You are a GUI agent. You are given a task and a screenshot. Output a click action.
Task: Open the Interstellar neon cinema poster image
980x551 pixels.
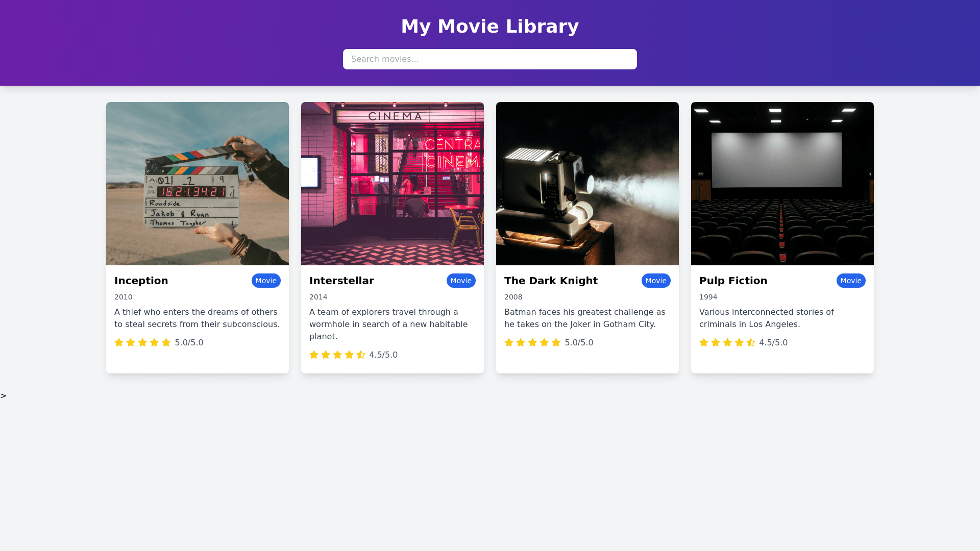[x=393, y=184]
